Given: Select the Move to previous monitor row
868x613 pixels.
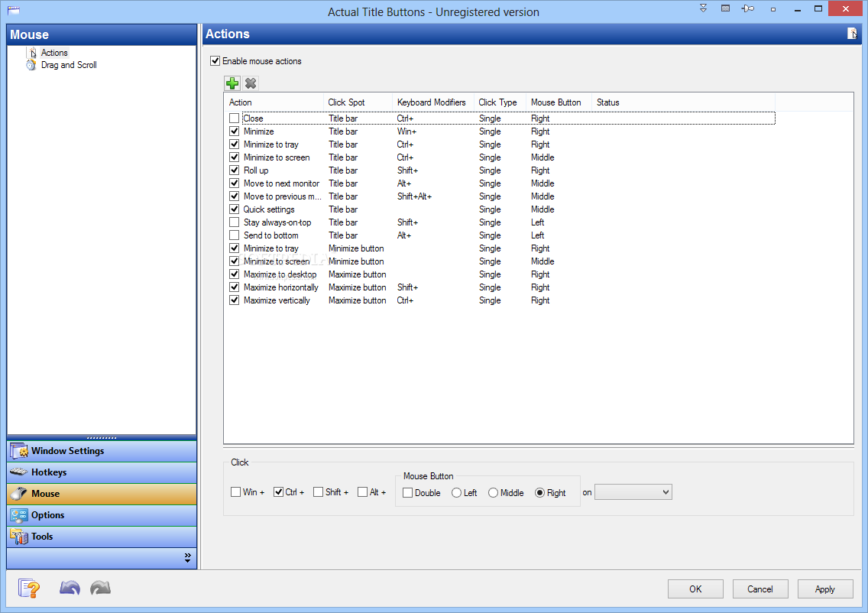Looking at the screenshot, I should tap(500, 196).
